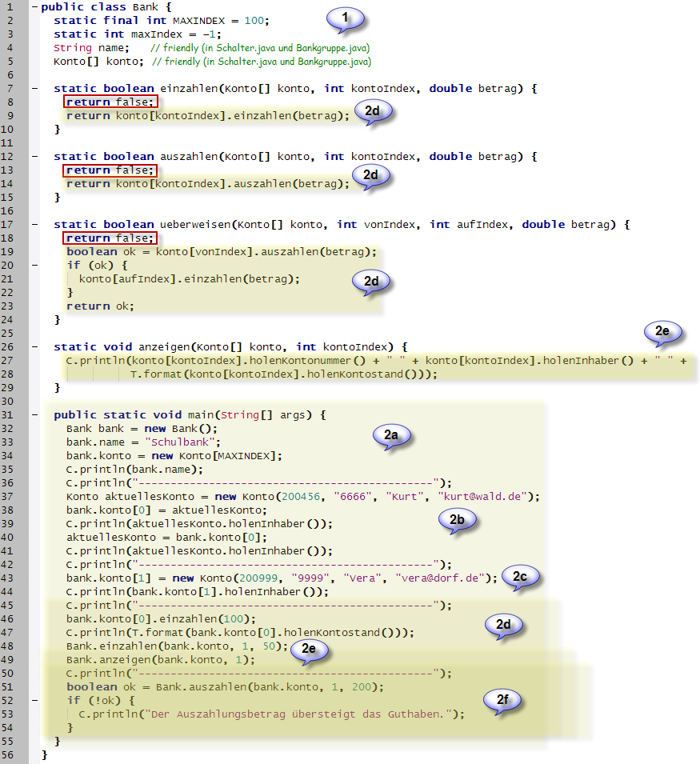Screen dimensions: 700x764
Task: Click the 2d bubble inside the main method
Action: click(504, 624)
